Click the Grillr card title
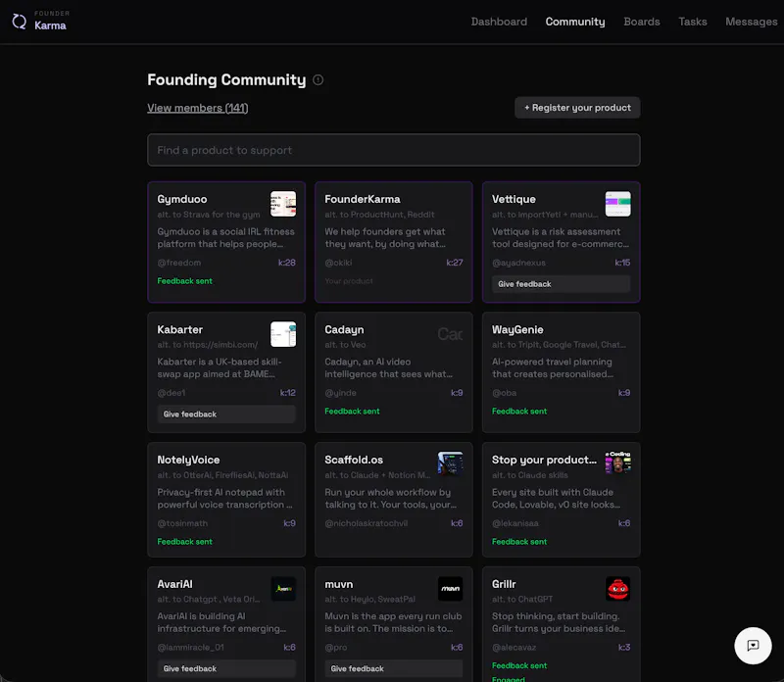This screenshot has height=682, width=784. tap(504, 584)
